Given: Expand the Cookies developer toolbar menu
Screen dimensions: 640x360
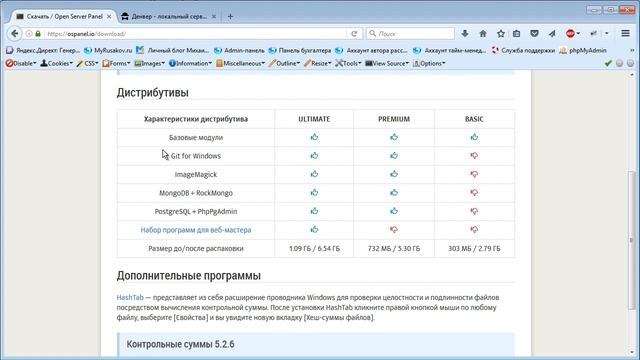Looking at the screenshot, I should point(56,63).
